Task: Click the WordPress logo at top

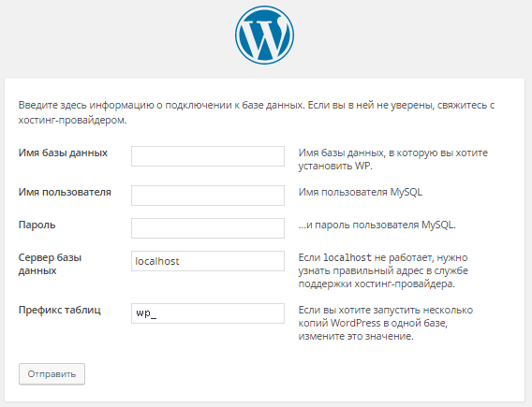Action: (265, 35)
